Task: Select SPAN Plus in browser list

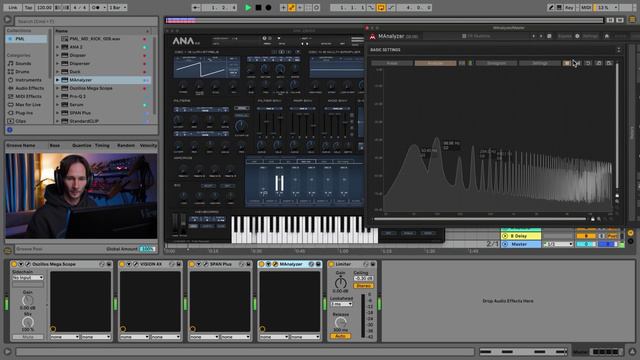Action: 80,113
